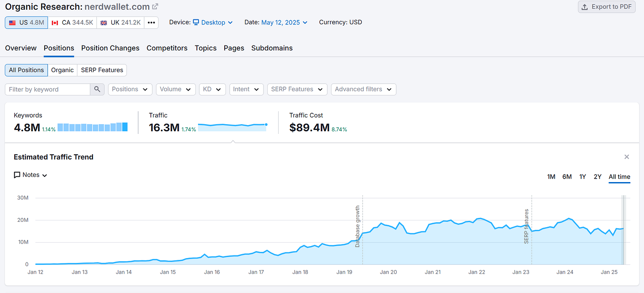Image resolution: width=644 pixels, height=293 pixels.
Task: Open the Date May 12, 2025 dropdown
Action: [x=284, y=23]
